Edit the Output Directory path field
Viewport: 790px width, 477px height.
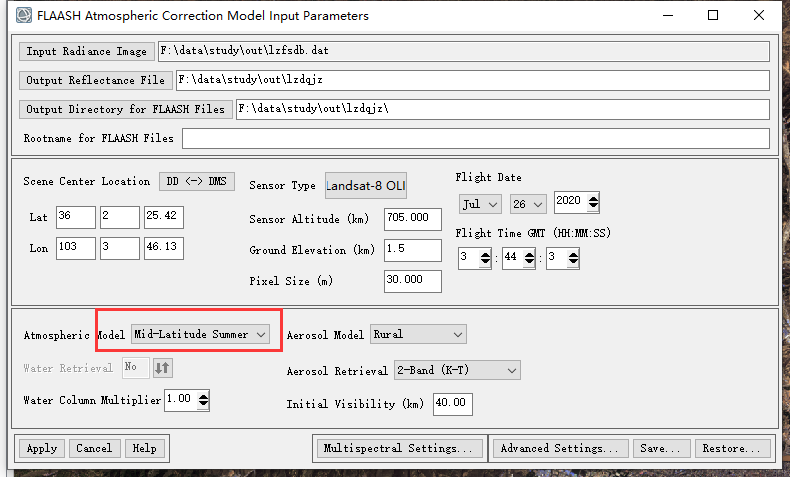click(x=502, y=109)
